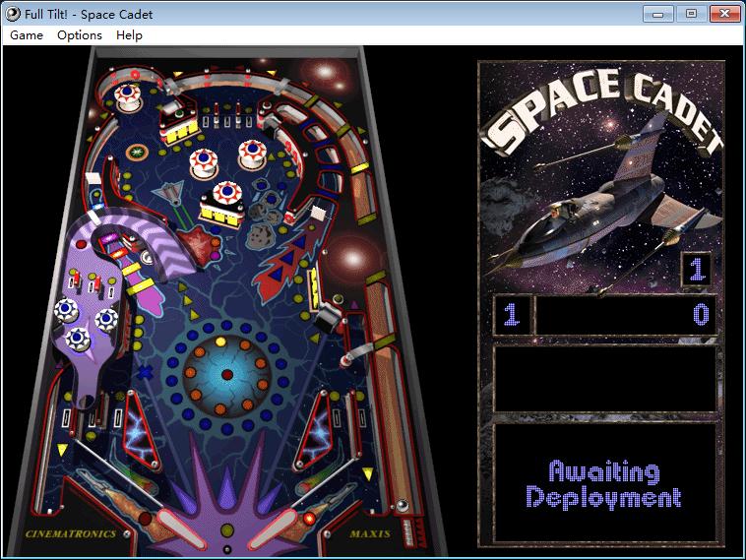Image resolution: width=746 pixels, height=560 pixels.
Task: Click the yellow light between the flippers
Action: pyautogui.click(x=227, y=530)
